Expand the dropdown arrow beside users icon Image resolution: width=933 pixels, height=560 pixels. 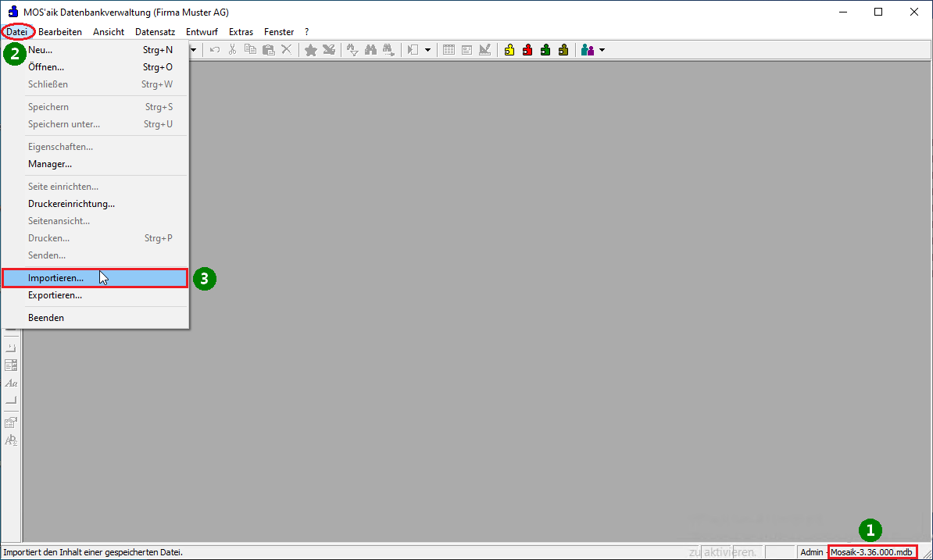(602, 50)
